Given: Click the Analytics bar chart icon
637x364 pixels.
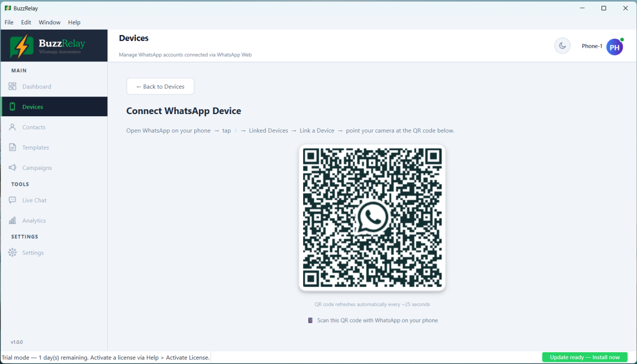Looking at the screenshot, I should [x=12, y=220].
